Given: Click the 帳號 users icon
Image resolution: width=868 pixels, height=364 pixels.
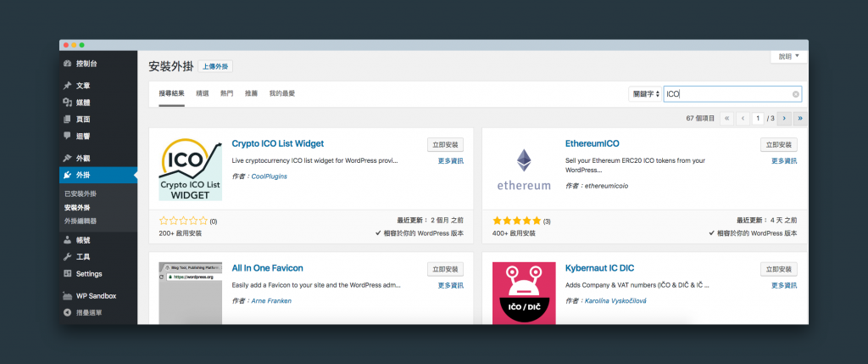Looking at the screenshot, I should coord(68,240).
